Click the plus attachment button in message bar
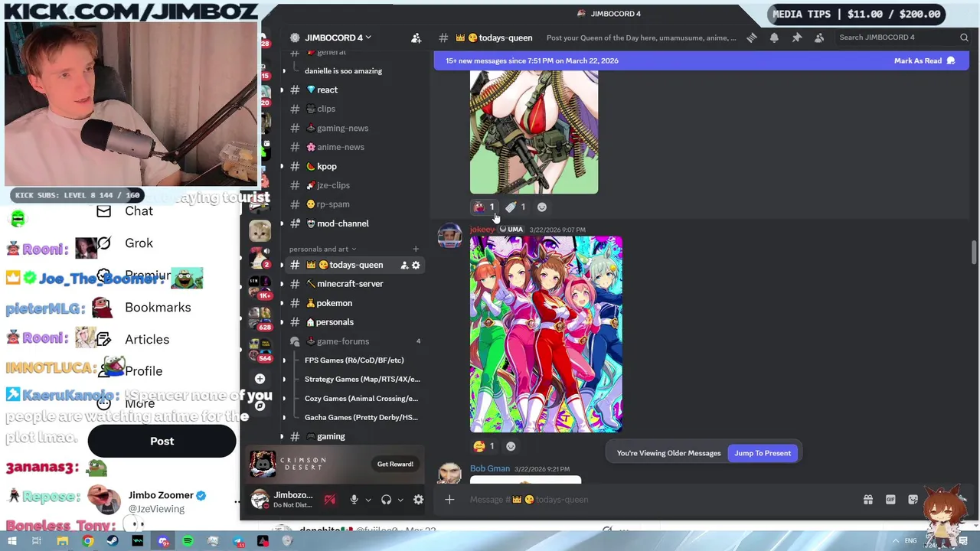The width and height of the screenshot is (980, 551). tap(449, 500)
